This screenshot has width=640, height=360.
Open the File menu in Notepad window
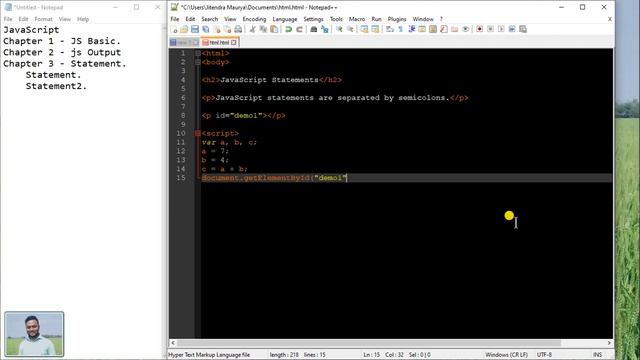coord(8,19)
